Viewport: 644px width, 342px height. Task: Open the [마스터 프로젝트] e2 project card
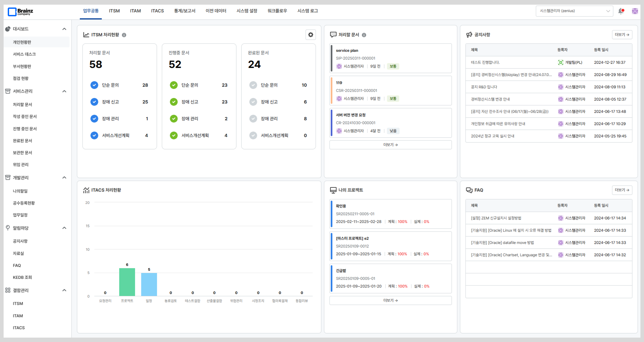(x=390, y=246)
